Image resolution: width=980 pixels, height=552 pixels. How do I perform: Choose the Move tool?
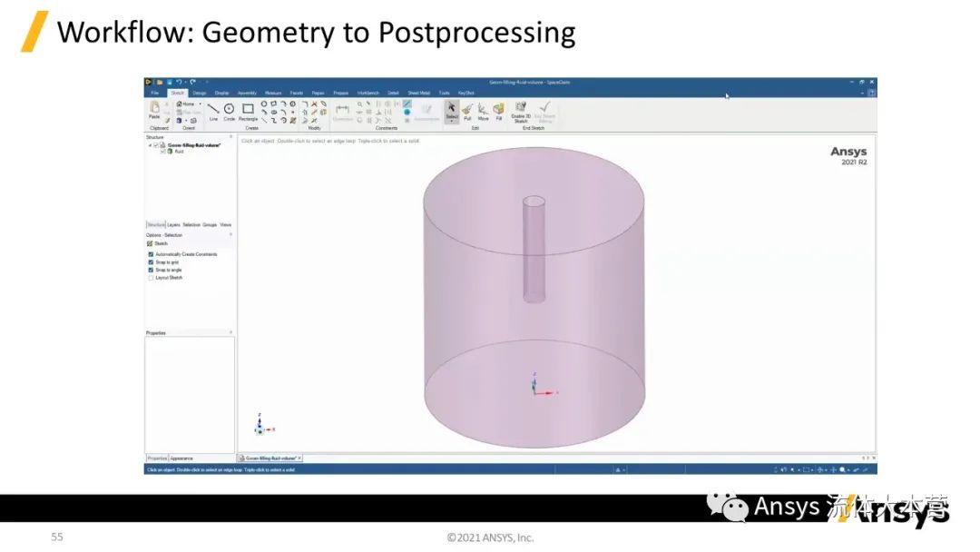483,111
